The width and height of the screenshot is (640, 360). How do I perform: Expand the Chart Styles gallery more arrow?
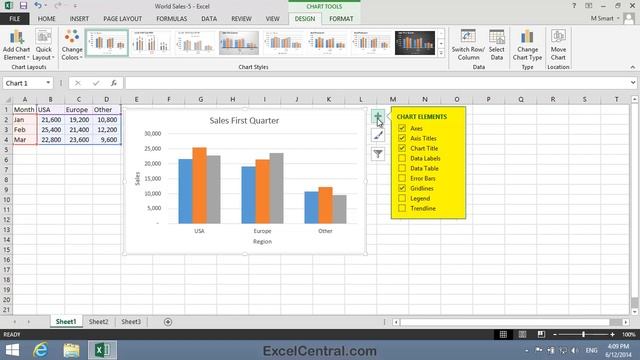[441, 53]
